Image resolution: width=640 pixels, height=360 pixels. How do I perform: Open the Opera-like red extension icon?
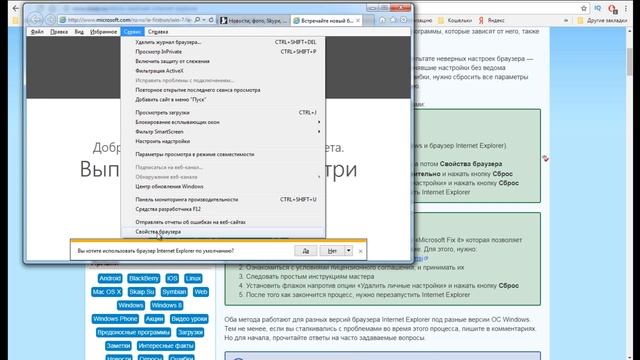612,9
